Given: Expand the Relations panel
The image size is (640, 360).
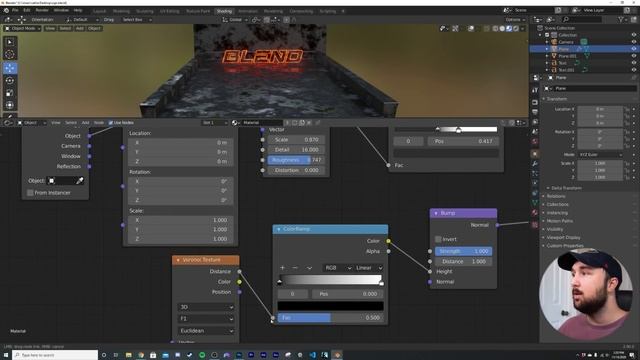Looking at the screenshot, I should pyautogui.click(x=556, y=196).
